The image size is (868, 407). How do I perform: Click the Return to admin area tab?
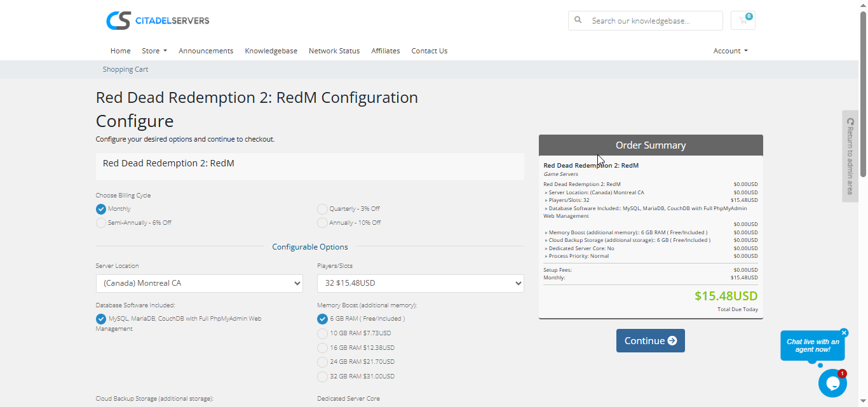[850, 156]
